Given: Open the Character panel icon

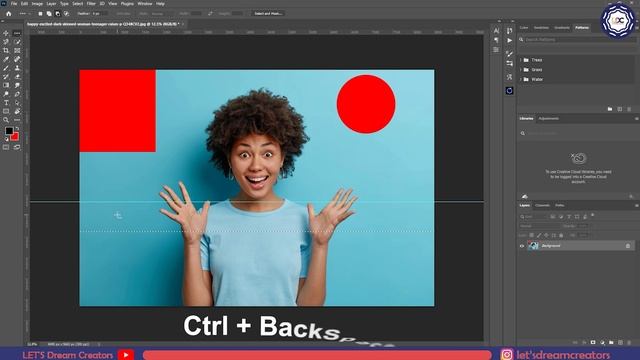Looking at the screenshot, I should (496, 31).
